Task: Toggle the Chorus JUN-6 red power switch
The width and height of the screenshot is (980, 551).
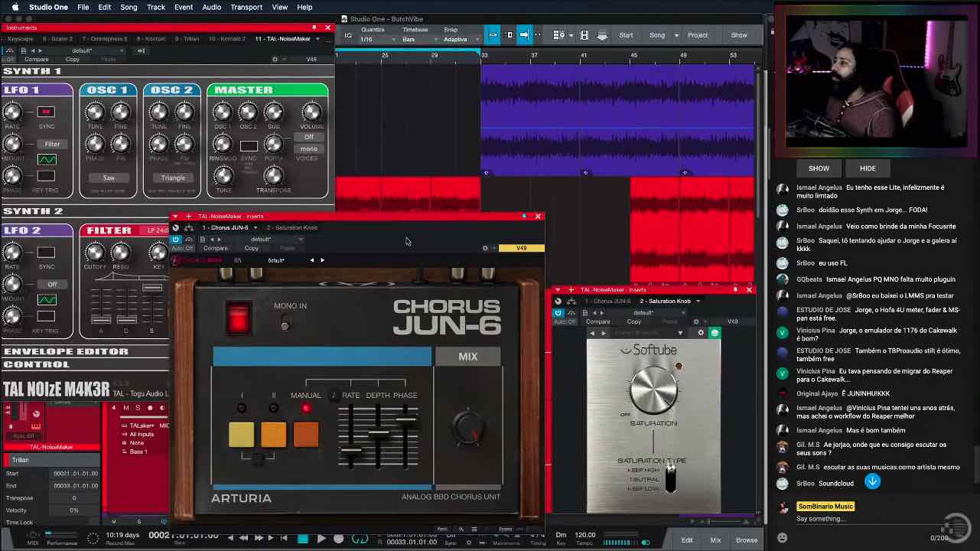Action: 238,318
